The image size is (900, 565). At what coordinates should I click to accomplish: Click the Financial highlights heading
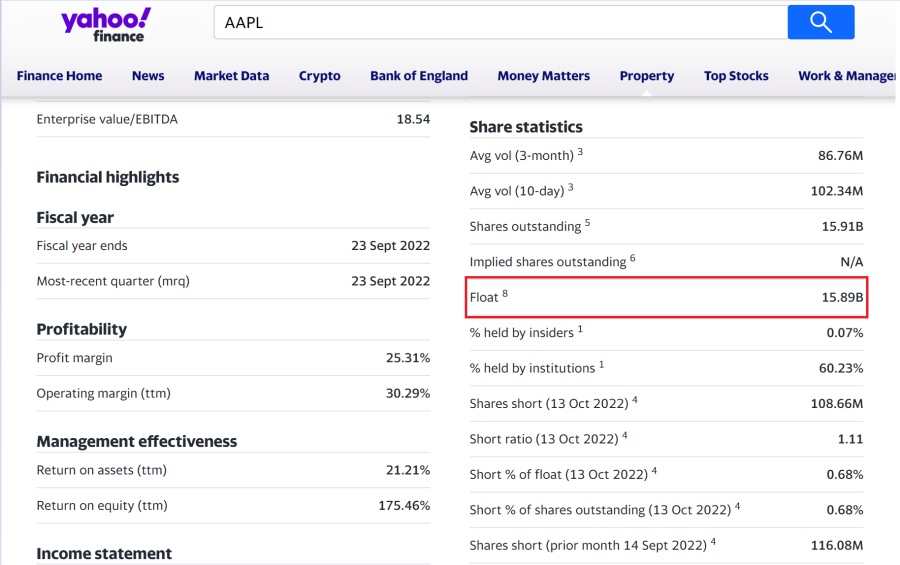(x=108, y=177)
